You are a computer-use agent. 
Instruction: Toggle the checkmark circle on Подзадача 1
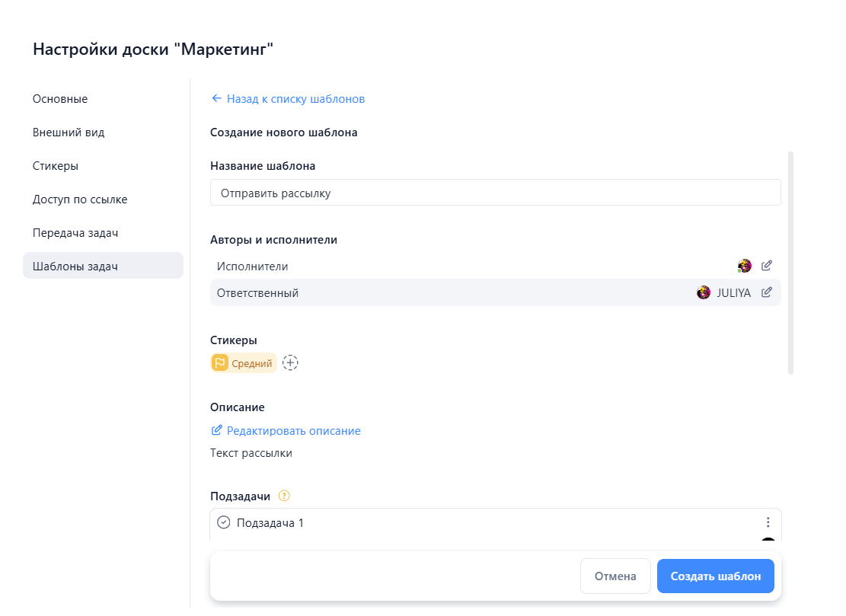[x=222, y=522]
